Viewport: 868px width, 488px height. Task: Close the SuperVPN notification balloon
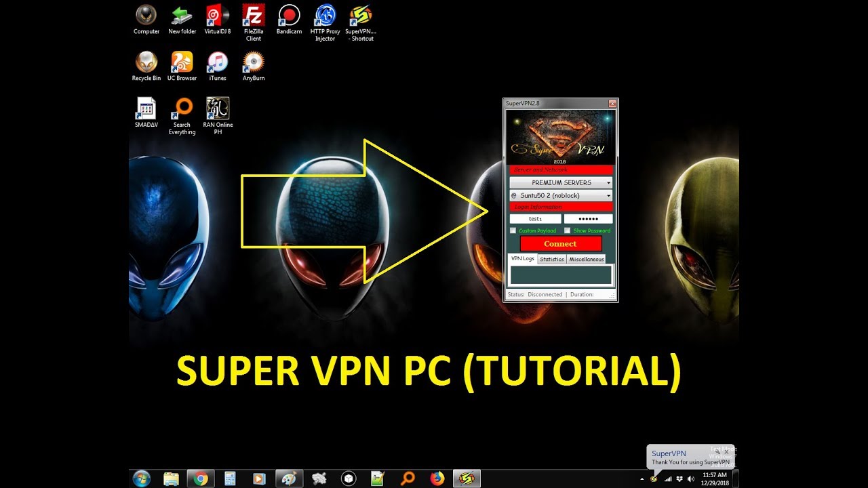point(727,451)
